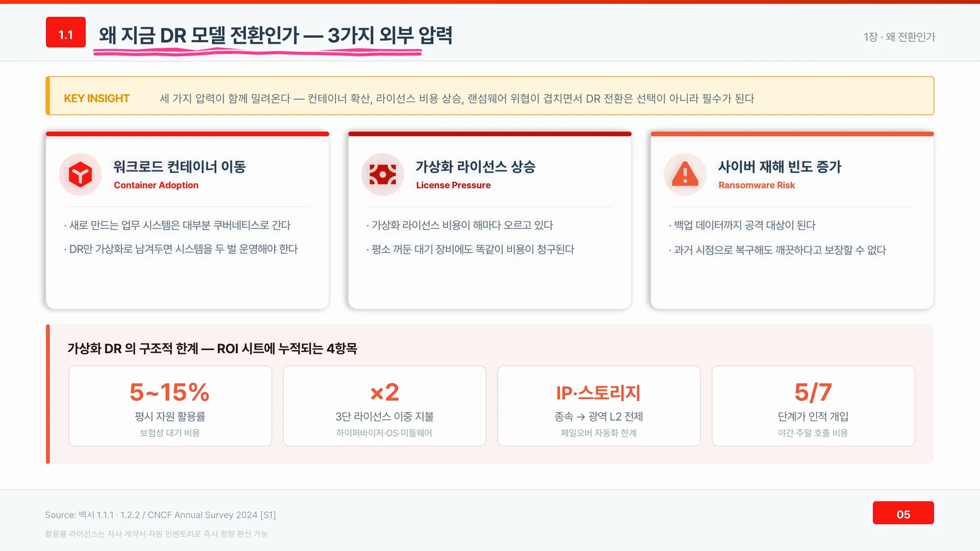Click the footnote 활용률·라이선스는 자사 계약서
Image resolution: width=980 pixels, height=551 pixels.
156,534
